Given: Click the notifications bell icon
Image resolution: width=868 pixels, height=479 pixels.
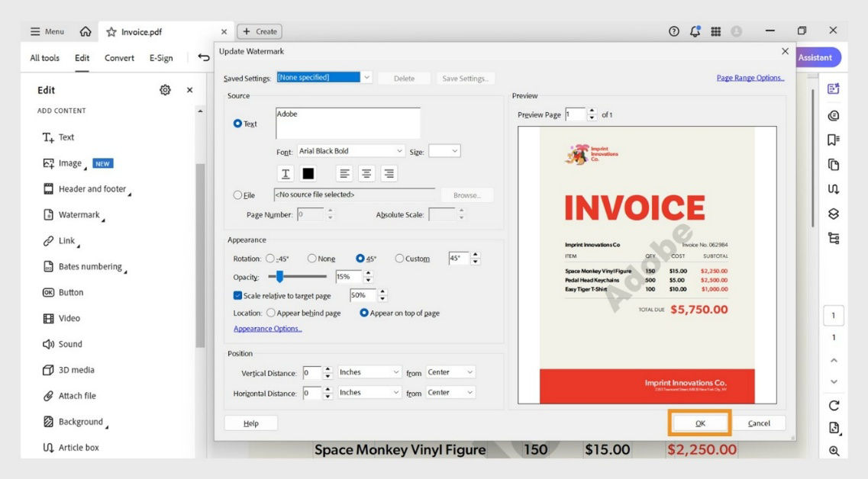Looking at the screenshot, I should 695,31.
